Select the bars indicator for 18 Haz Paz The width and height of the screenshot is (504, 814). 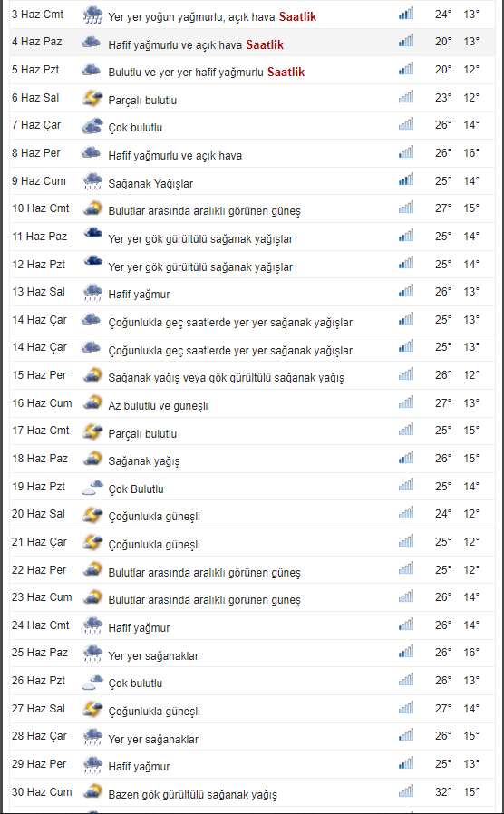(x=406, y=458)
